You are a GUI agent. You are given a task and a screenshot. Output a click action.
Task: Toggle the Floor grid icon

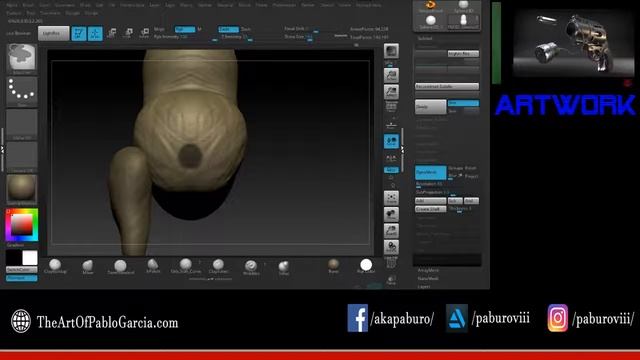391,124
